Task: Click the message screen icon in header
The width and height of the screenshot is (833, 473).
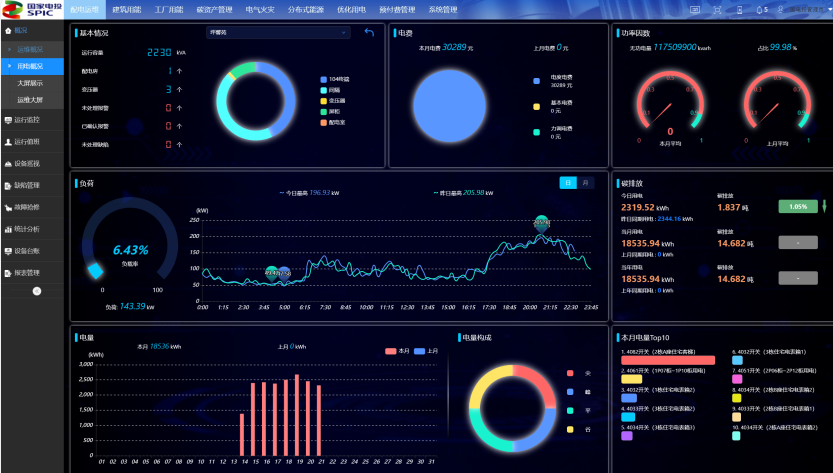Action: (696, 9)
